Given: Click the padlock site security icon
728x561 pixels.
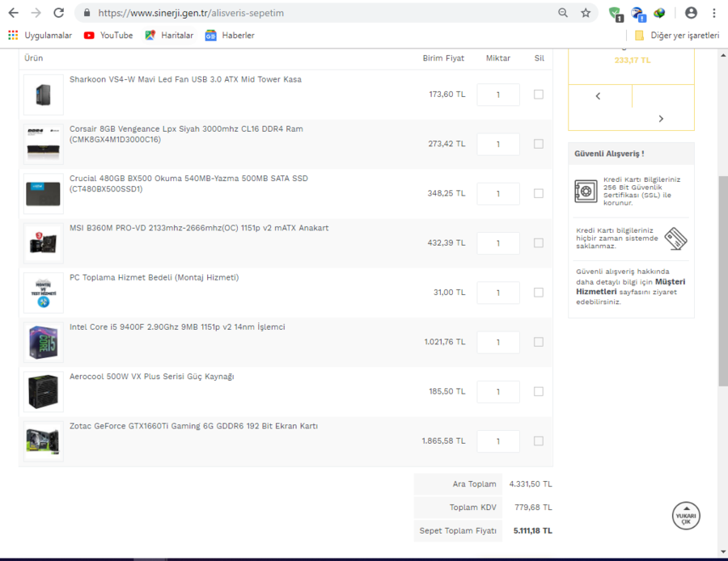Looking at the screenshot, I should pyautogui.click(x=87, y=13).
